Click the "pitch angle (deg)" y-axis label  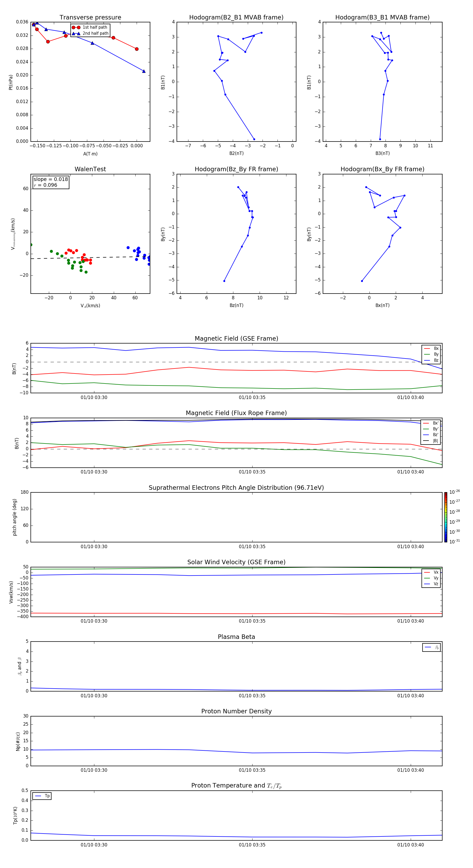click(x=14, y=517)
